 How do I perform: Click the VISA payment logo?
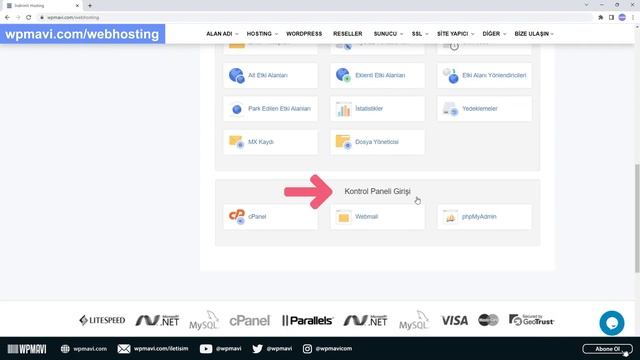tap(454, 320)
